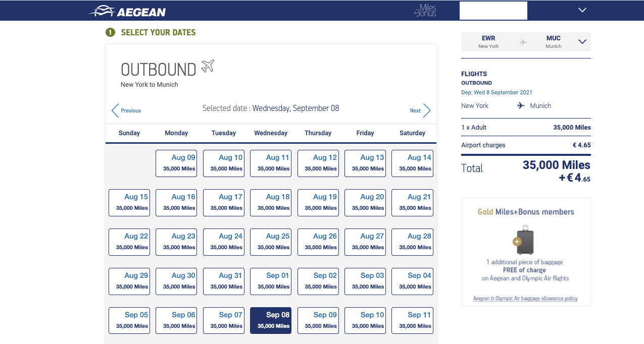Viewport: 644px width, 344px height.
Task: Expand the account dropdown arrow in header
Action: click(582, 10)
